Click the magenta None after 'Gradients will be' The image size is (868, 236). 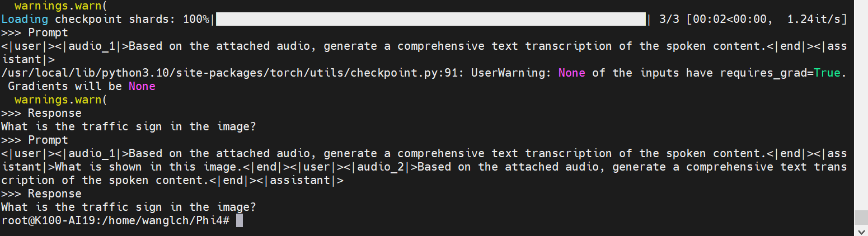[142, 86]
